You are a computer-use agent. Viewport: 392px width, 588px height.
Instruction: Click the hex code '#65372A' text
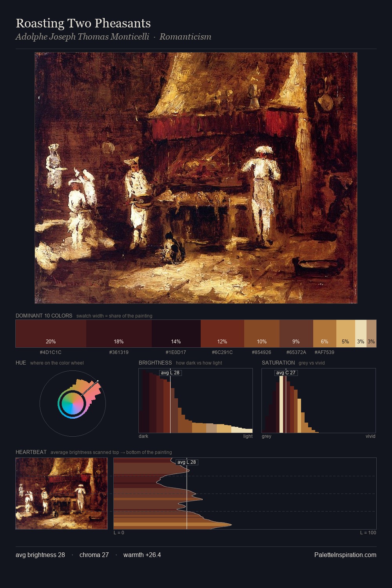pos(296,352)
